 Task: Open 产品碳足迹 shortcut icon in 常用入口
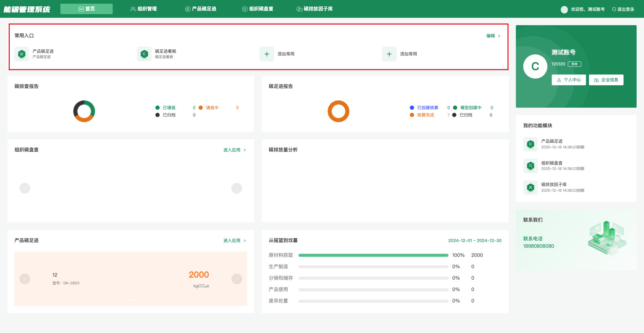(x=22, y=54)
